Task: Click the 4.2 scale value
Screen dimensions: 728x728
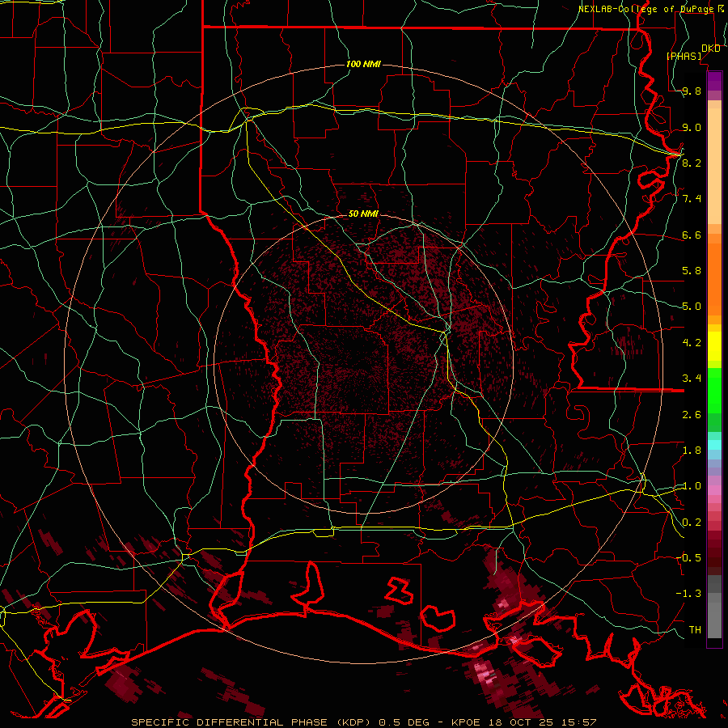Action: pyautogui.click(x=692, y=343)
